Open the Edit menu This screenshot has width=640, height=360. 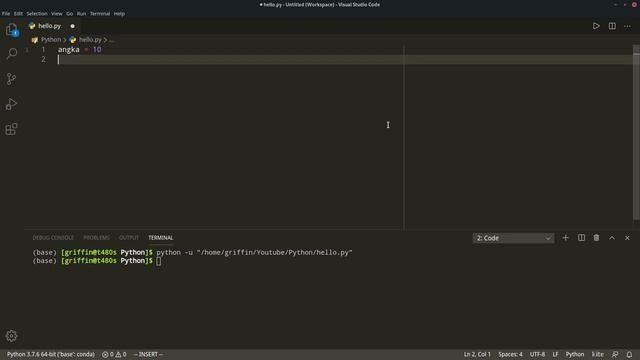18,13
